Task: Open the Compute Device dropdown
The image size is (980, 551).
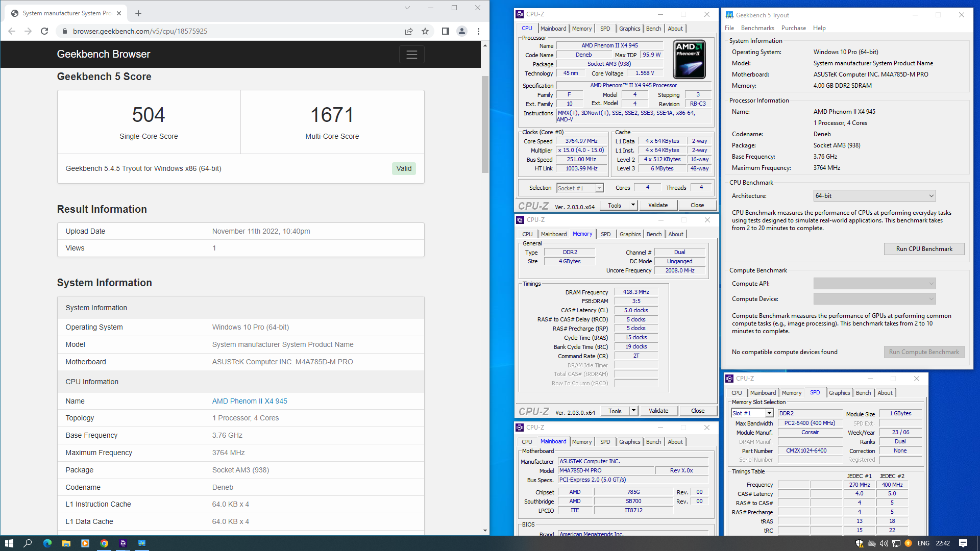Action: [x=874, y=299]
